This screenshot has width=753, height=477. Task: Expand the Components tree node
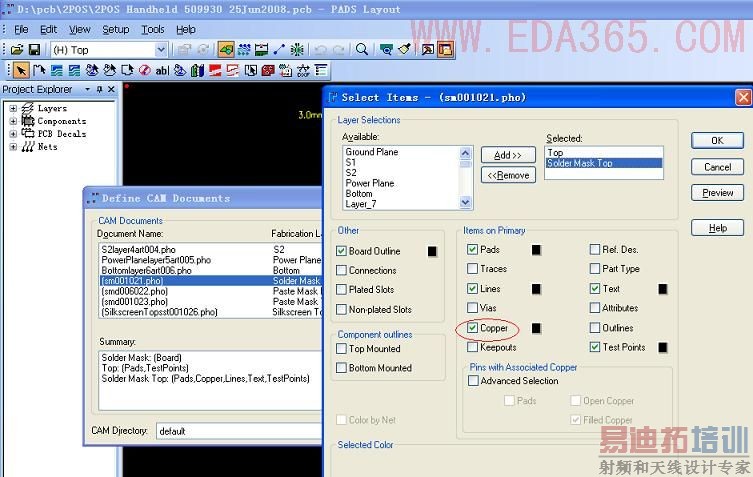pos(13,121)
